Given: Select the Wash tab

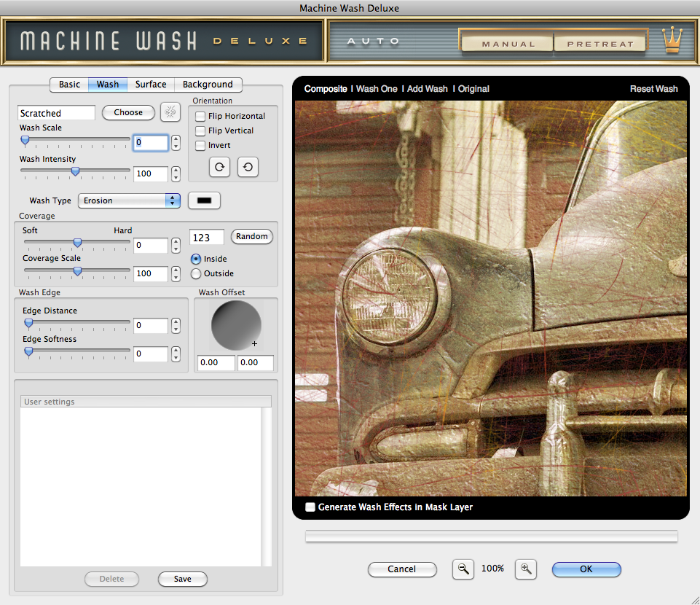Looking at the screenshot, I should point(108,85).
